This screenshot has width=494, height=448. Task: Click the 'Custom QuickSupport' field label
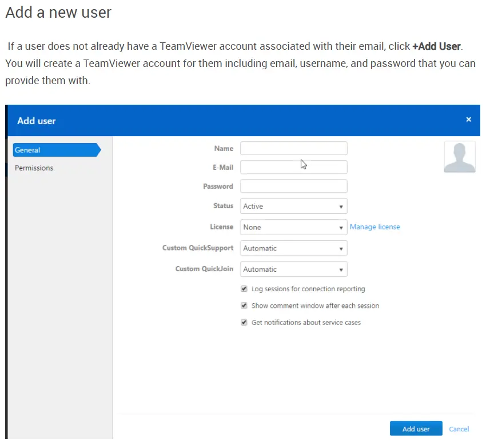coord(198,248)
